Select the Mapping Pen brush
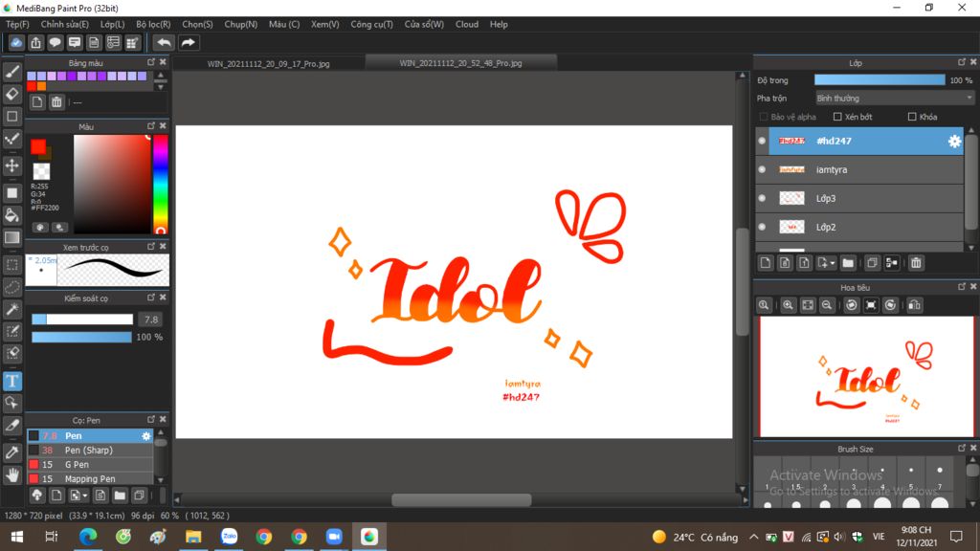 pyautogui.click(x=90, y=479)
